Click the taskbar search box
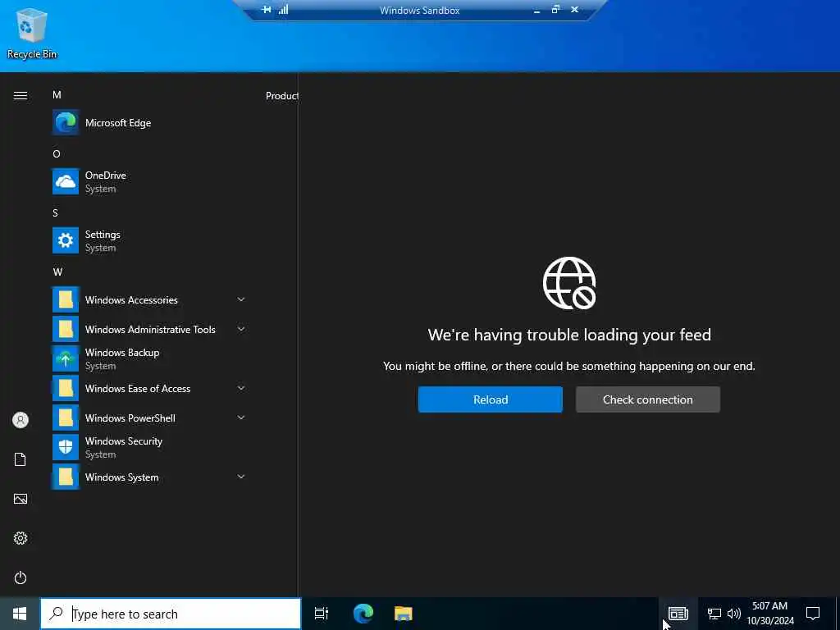840x630 pixels. 171,614
